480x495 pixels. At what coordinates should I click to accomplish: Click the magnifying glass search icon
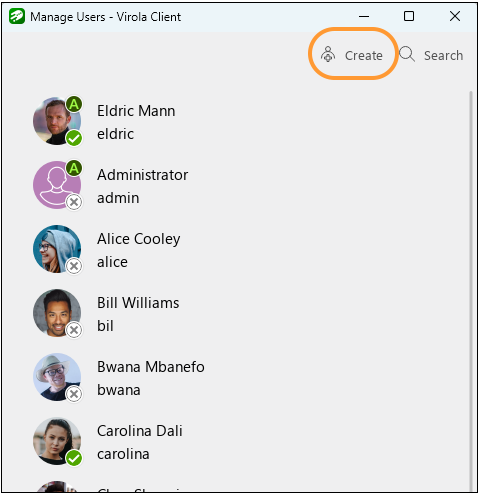coord(407,54)
